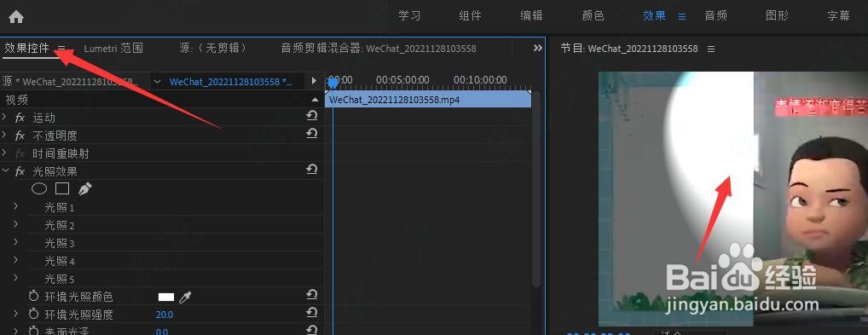
Task: Toggle the 时间重映射 fx switch
Action: [x=20, y=153]
